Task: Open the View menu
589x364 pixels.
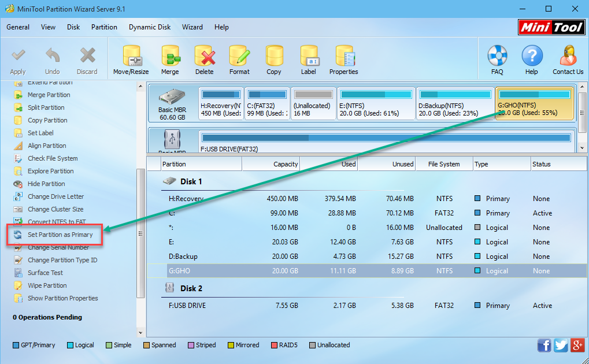Action: click(x=48, y=27)
